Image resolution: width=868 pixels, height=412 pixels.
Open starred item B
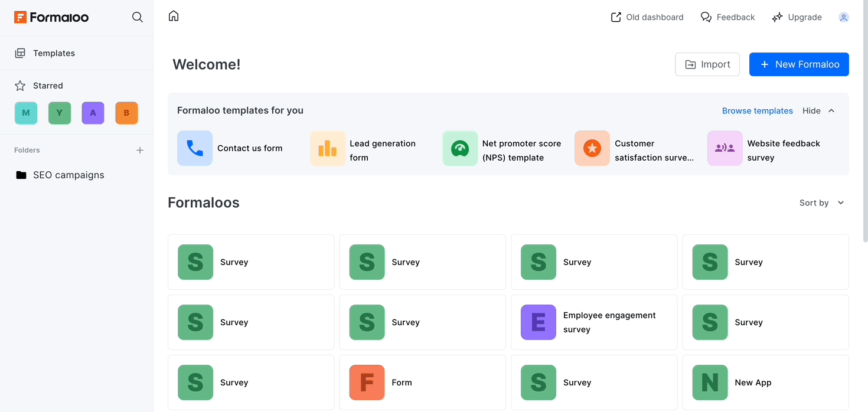point(127,113)
